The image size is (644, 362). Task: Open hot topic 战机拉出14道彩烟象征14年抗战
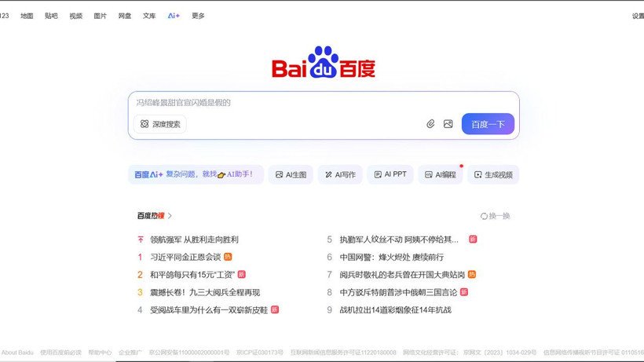395,310
